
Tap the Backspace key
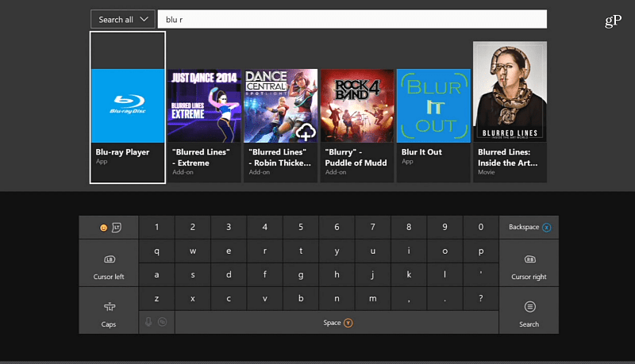point(529,228)
